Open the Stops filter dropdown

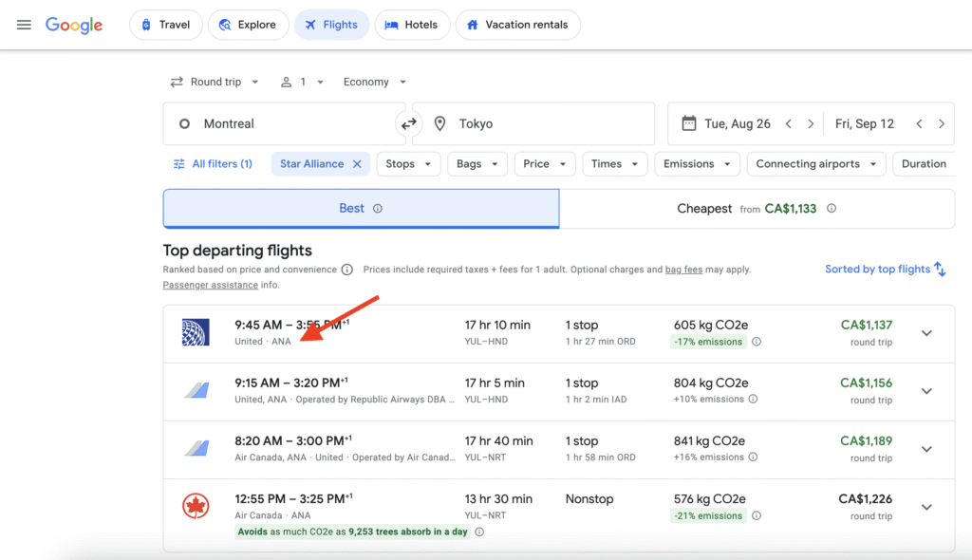pyautogui.click(x=408, y=164)
